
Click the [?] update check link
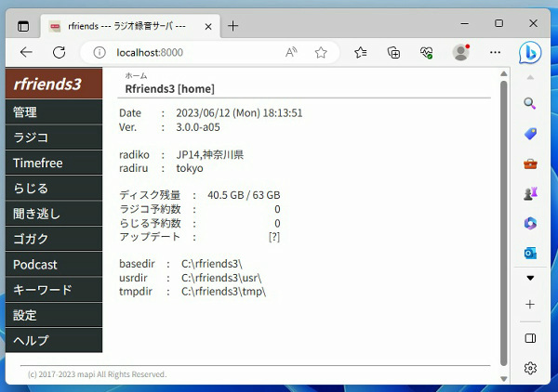(274, 237)
